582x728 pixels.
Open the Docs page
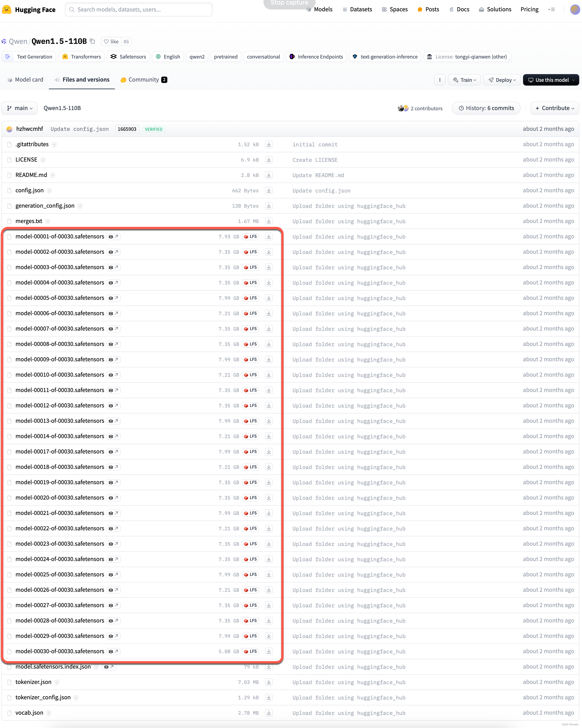pyautogui.click(x=459, y=9)
